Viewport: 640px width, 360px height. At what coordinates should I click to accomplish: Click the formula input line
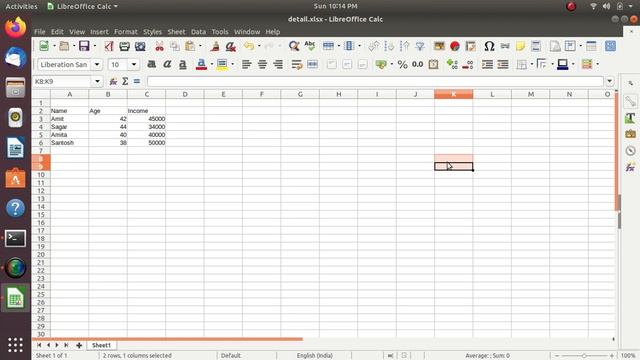tap(375, 81)
